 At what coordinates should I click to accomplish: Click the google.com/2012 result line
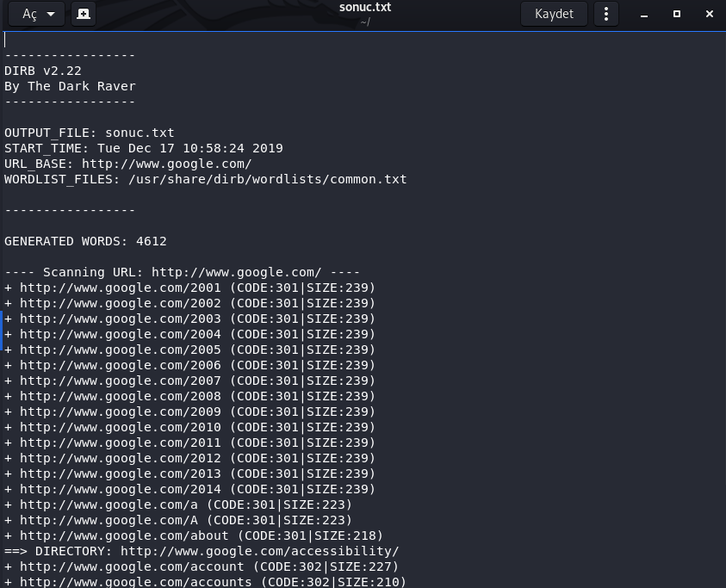click(189, 458)
